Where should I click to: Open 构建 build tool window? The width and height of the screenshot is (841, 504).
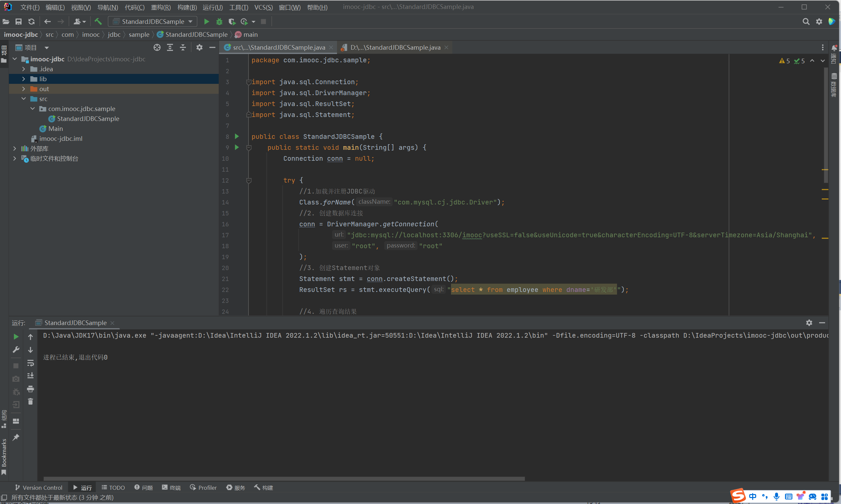[x=264, y=487]
